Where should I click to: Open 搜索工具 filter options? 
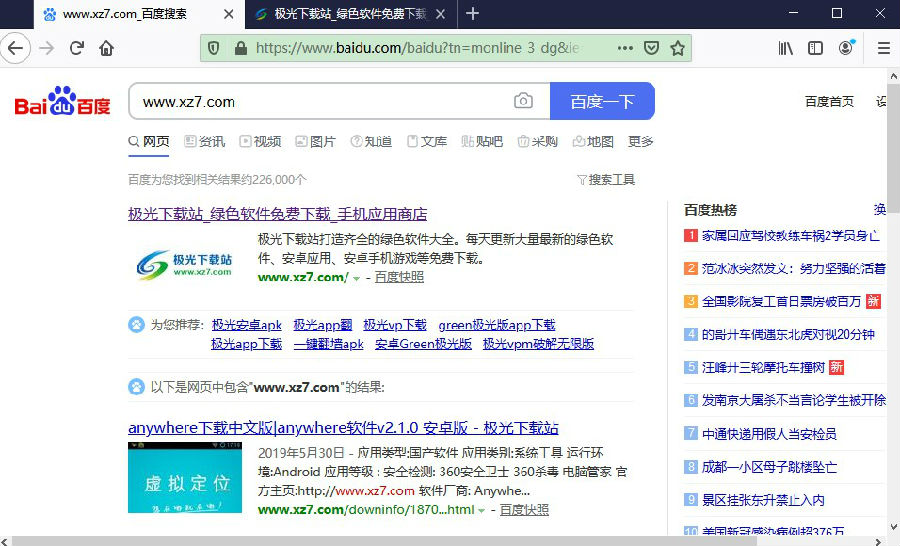coord(606,180)
